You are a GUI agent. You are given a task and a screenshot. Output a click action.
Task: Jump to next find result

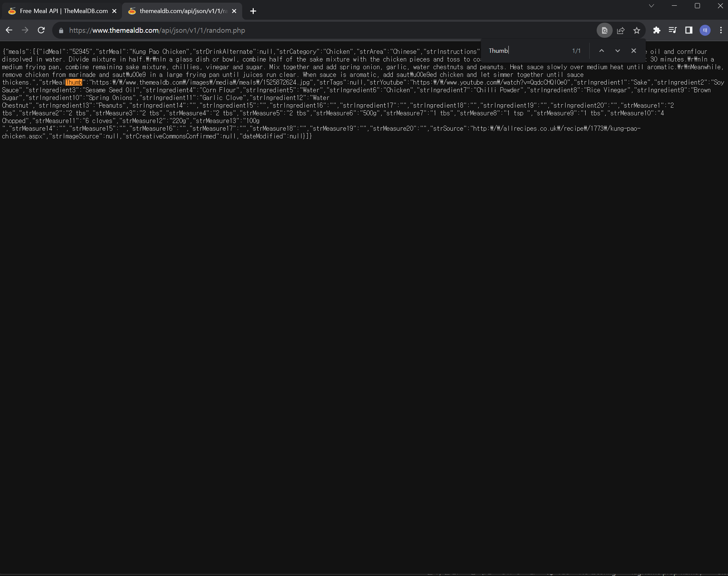click(617, 50)
